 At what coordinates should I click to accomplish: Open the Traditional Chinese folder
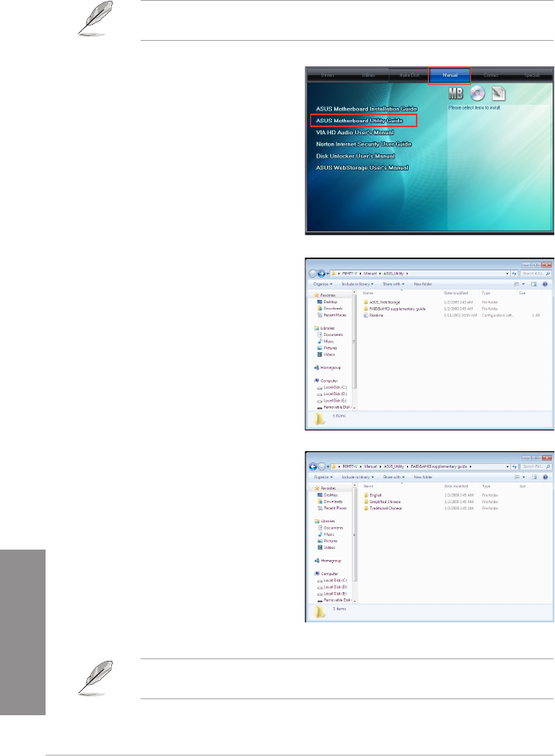[382, 508]
